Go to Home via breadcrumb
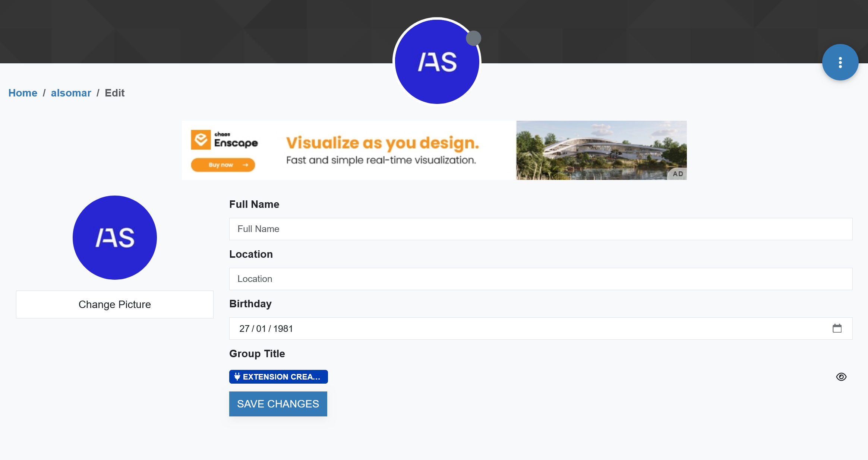868x460 pixels. (23, 93)
